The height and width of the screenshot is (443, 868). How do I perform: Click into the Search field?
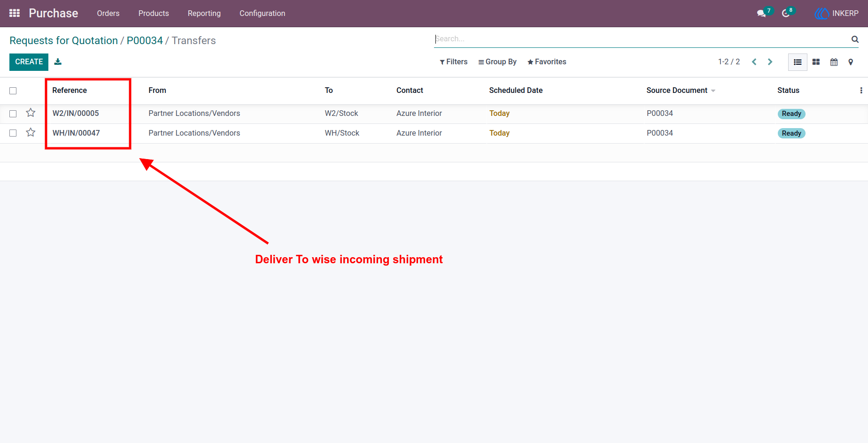(642, 39)
